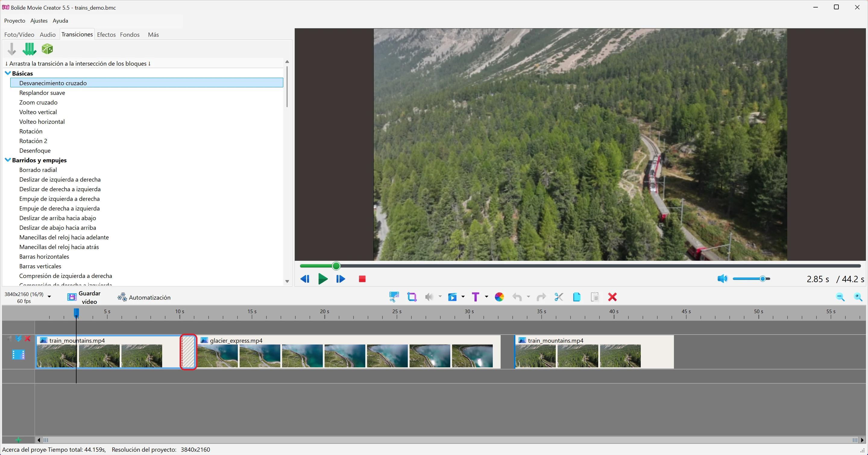
Task: Click the redo arrow icon
Action: [541, 297]
